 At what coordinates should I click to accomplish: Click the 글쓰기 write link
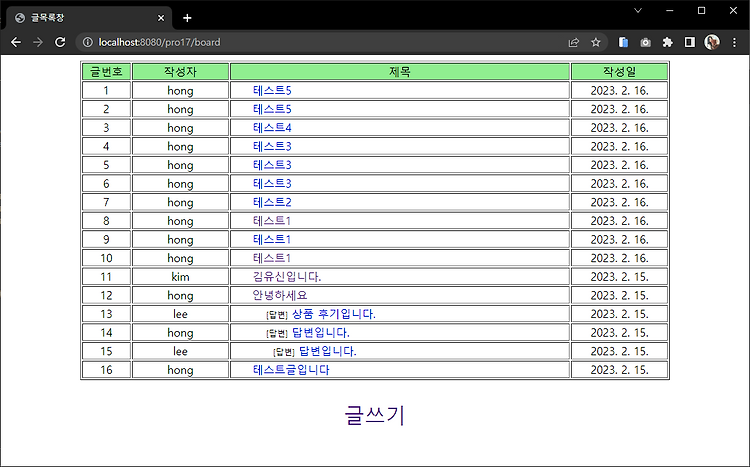coord(375,415)
